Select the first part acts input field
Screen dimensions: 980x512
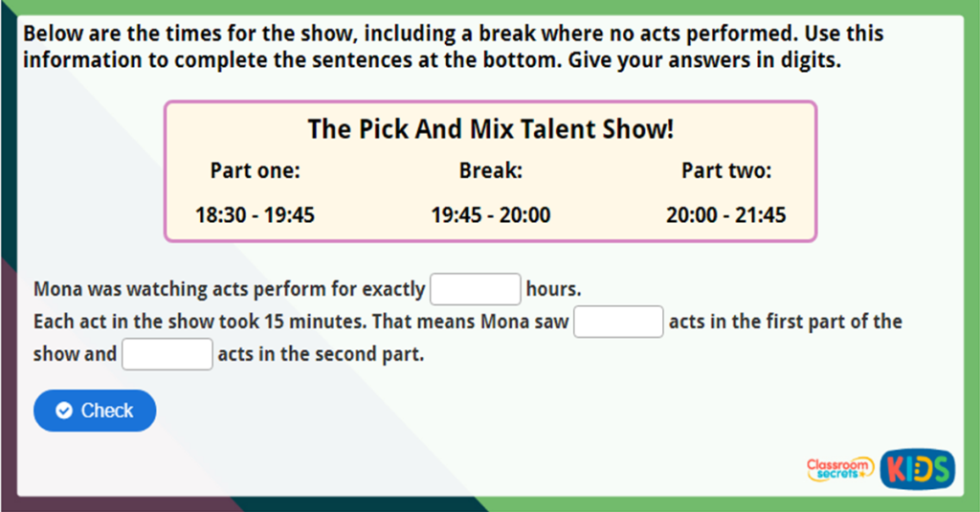pos(618,322)
